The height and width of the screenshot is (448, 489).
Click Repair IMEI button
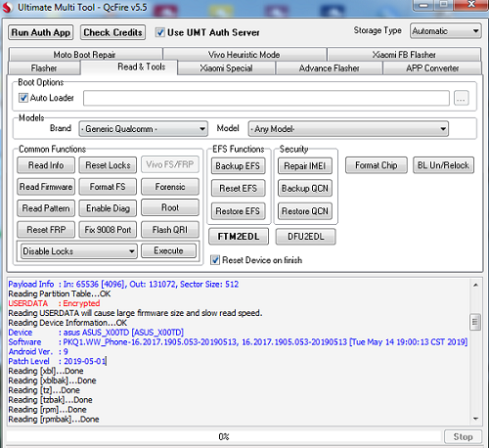point(305,166)
